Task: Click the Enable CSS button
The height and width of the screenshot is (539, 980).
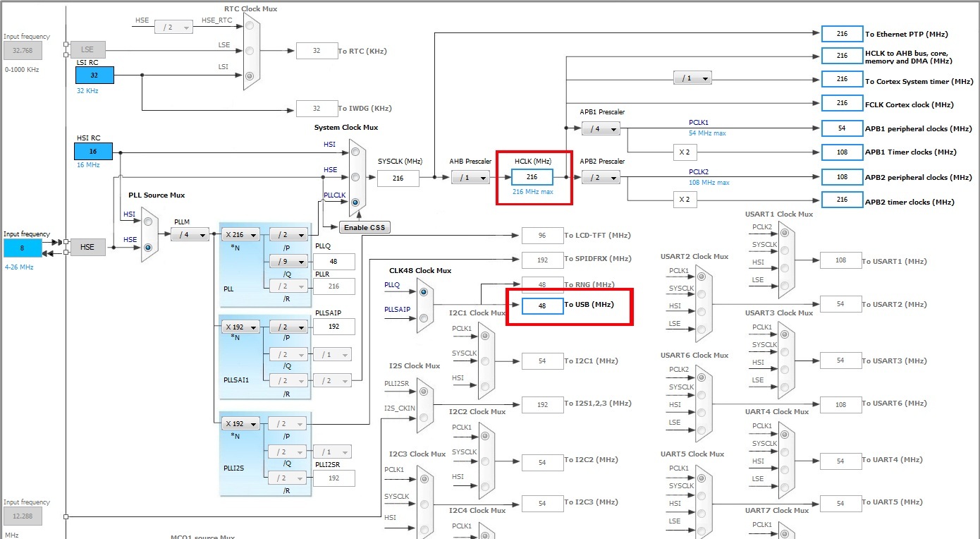Action: pyautogui.click(x=365, y=227)
